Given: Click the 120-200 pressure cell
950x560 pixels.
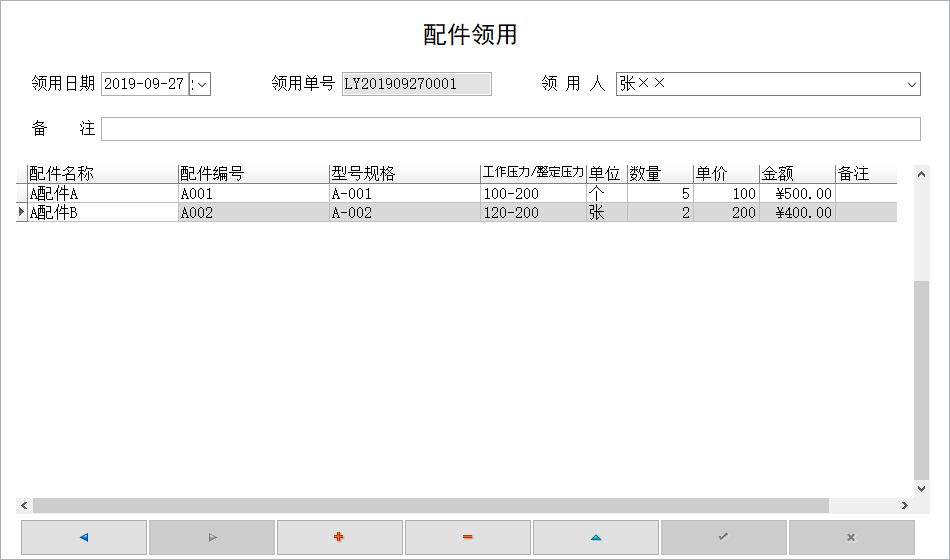Looking at the screenshot, I should 533,213.
